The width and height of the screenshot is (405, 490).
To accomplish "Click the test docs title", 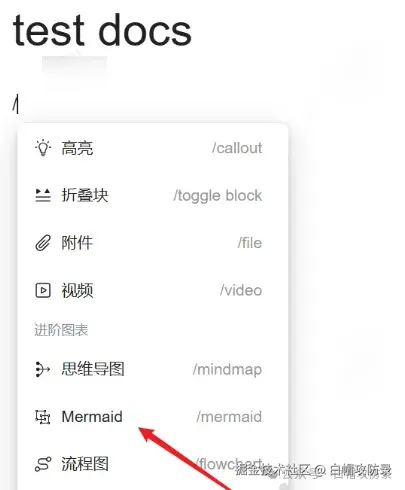I will (102, 30).
